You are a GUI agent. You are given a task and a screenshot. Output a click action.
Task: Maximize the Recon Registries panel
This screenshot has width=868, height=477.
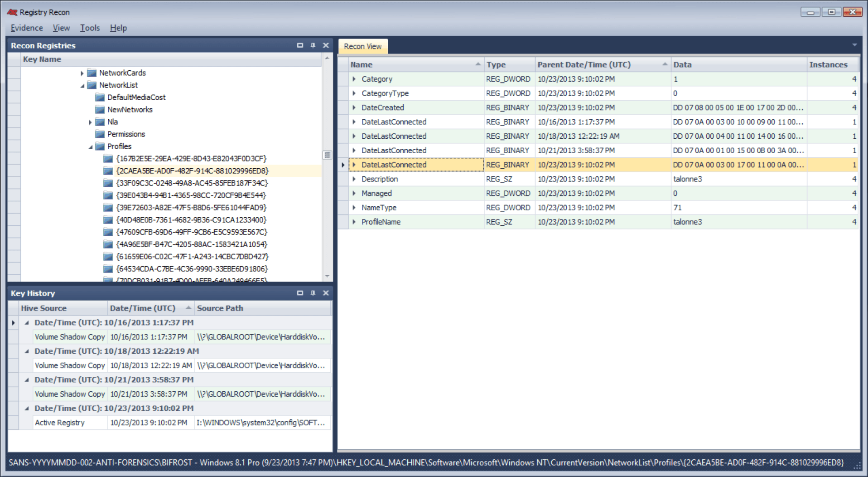tap(299, 45)
